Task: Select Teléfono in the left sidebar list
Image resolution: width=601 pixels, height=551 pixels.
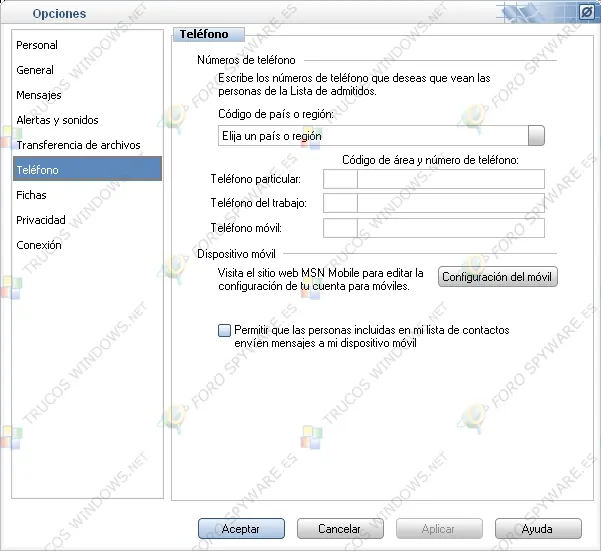Action: pos(38,170)
